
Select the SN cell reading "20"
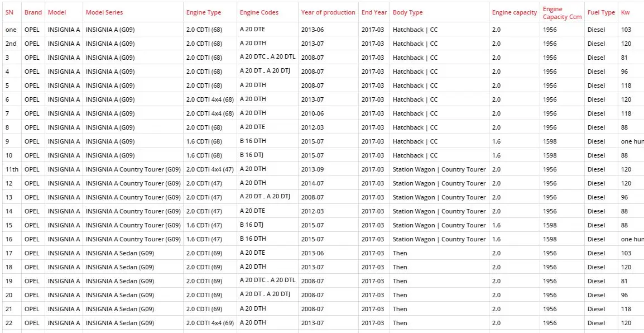[x=8, y=295]
